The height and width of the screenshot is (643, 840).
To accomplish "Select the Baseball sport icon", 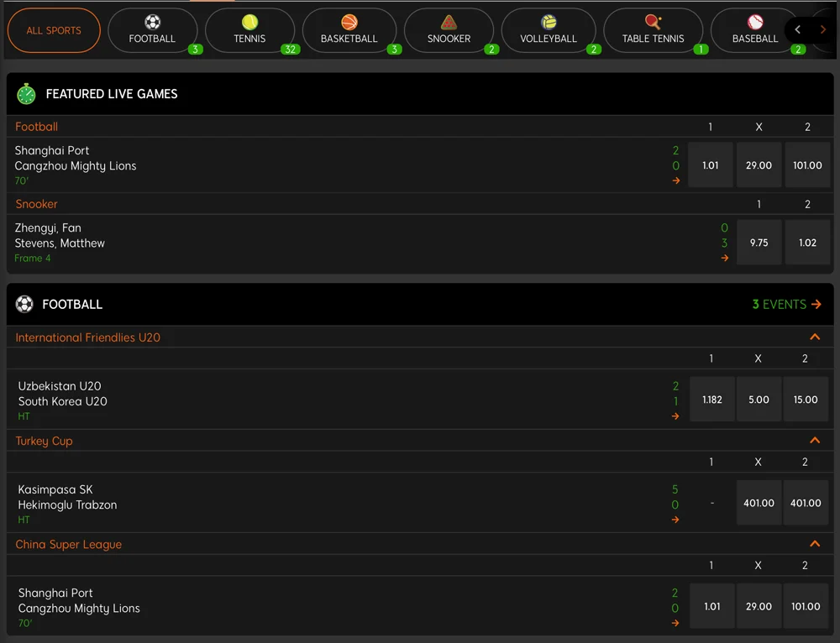I will pos(755,23).
